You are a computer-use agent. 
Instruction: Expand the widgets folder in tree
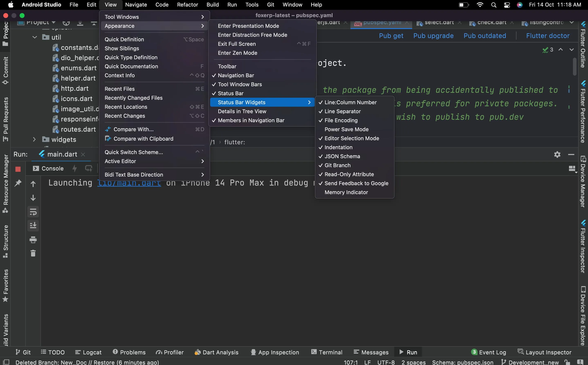(34, 140)
